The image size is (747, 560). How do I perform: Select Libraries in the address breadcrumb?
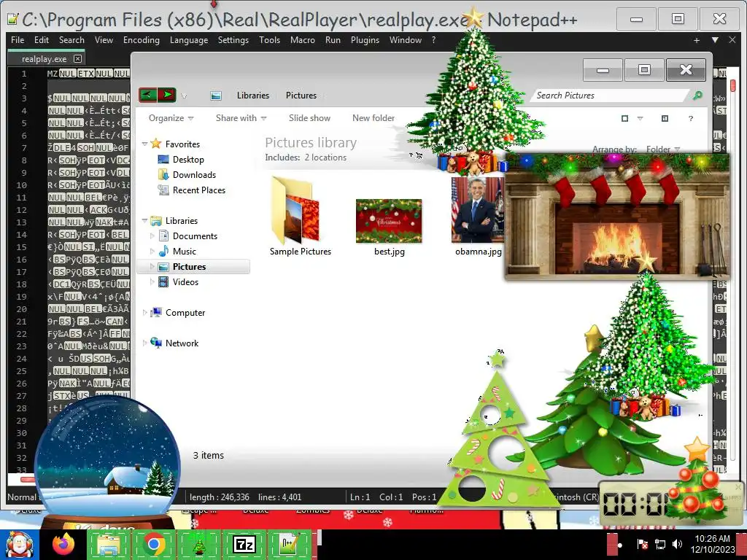(x=253, y=96)
